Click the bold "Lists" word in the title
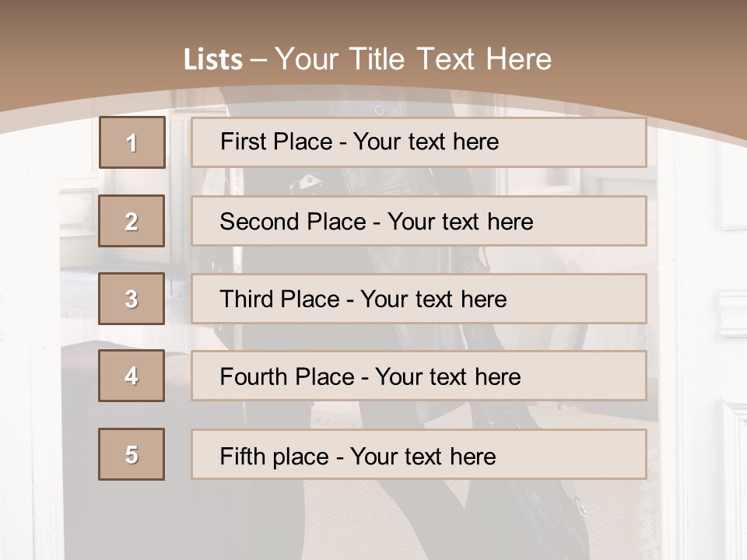The width and height of the screenshot is (747, 560). (213, 59)
